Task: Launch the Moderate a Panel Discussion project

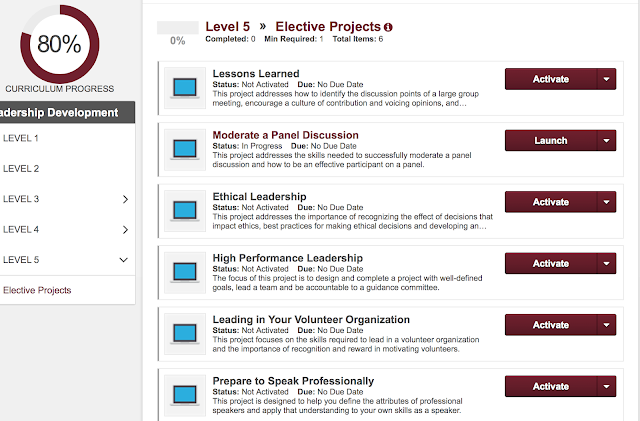Action: click(x=551, y=140)
